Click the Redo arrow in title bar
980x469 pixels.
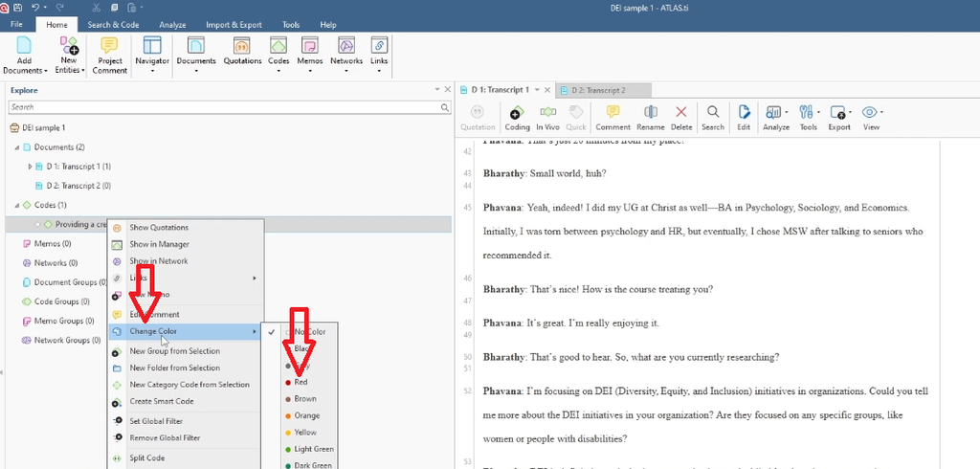pyautogui.click(x=60, y=8)
